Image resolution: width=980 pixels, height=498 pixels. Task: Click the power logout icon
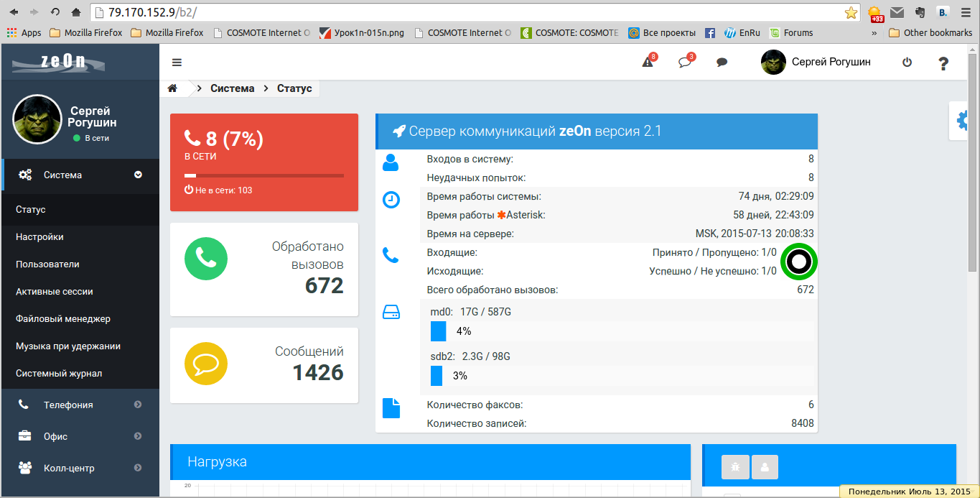coord(907,63)
